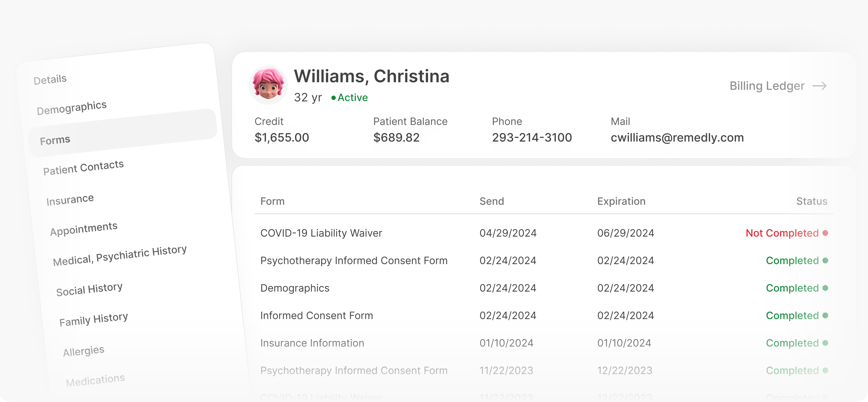Sort by the Expiration column header
Screen dimensions: 868x402
click(621, 201)
